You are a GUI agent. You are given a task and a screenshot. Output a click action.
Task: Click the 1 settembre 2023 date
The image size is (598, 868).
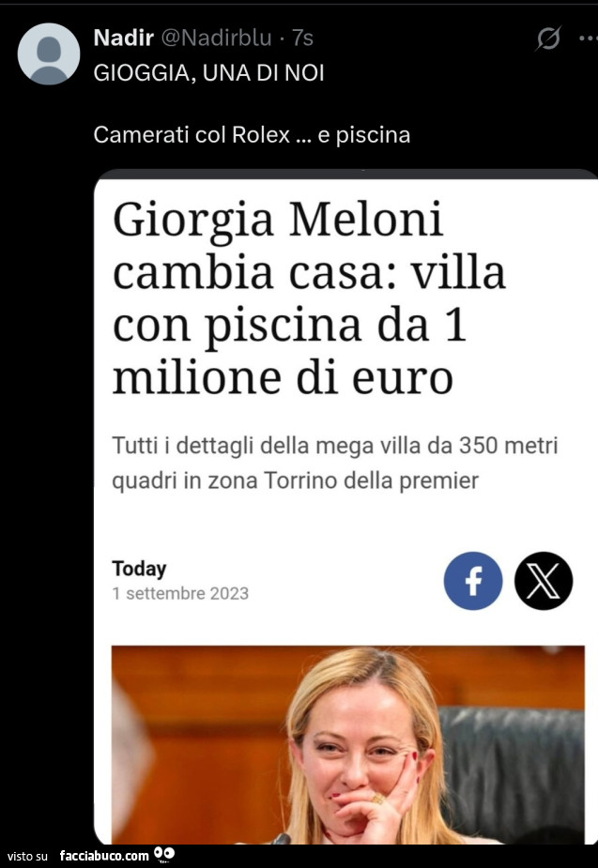click(180, 593)
